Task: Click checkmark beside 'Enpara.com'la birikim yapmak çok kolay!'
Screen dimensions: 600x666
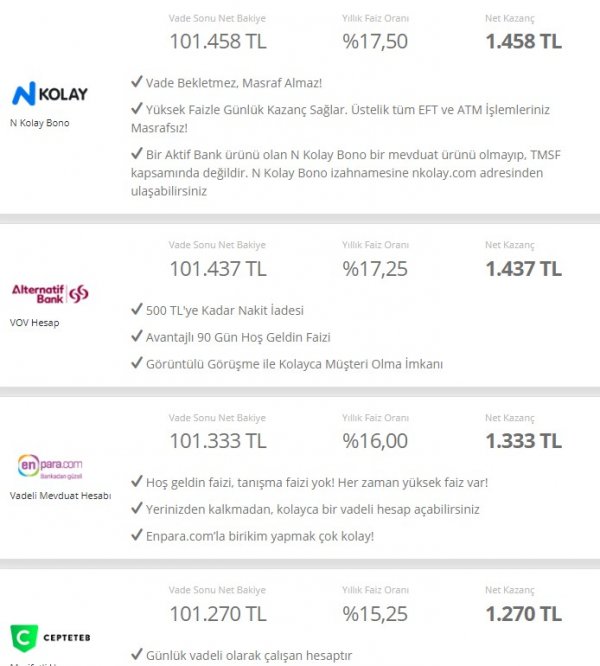Action: point(137,536)
